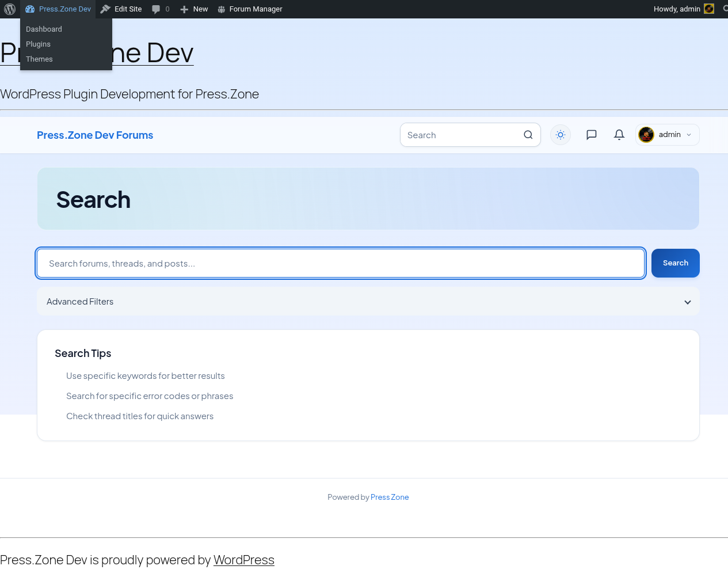Open Press.Zone Dev Forums home link
Image resolution: width=728 pixels, height=581 pixels.
pos(95,135)
